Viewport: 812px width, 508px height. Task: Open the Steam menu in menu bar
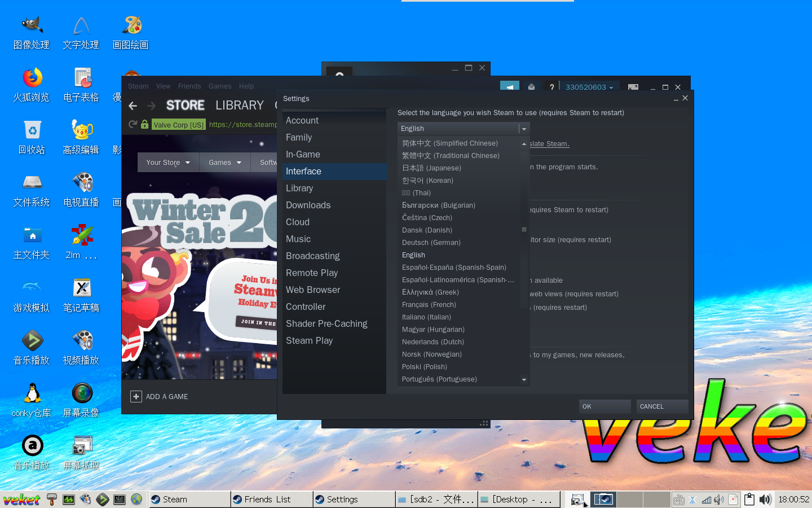138,86
